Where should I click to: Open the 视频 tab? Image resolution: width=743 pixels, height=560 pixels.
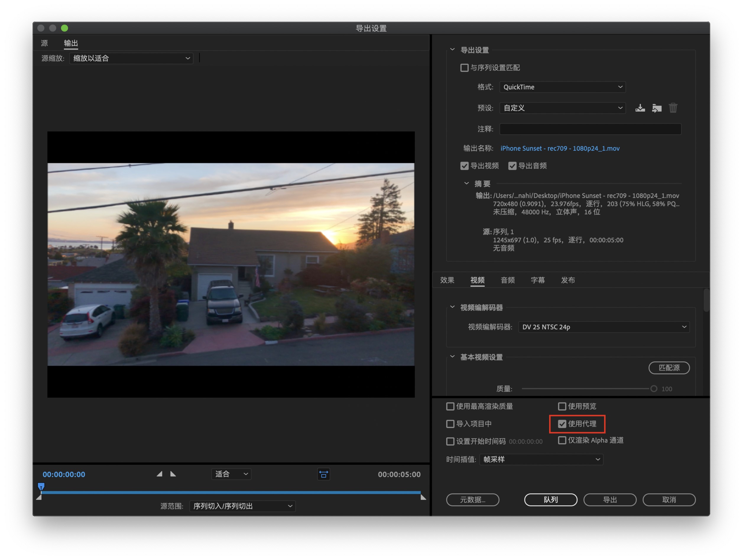coord(477,280)
